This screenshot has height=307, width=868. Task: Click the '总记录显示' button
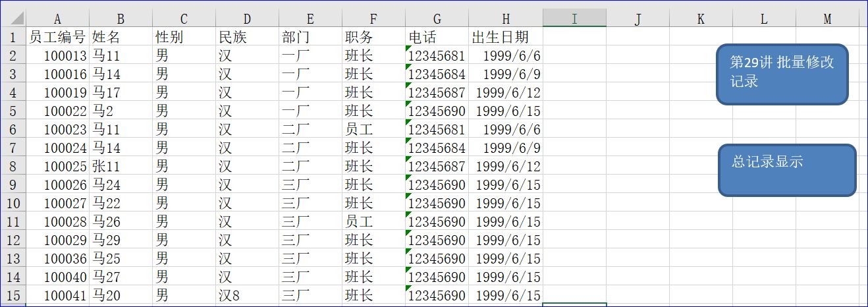tap(787, 171)
